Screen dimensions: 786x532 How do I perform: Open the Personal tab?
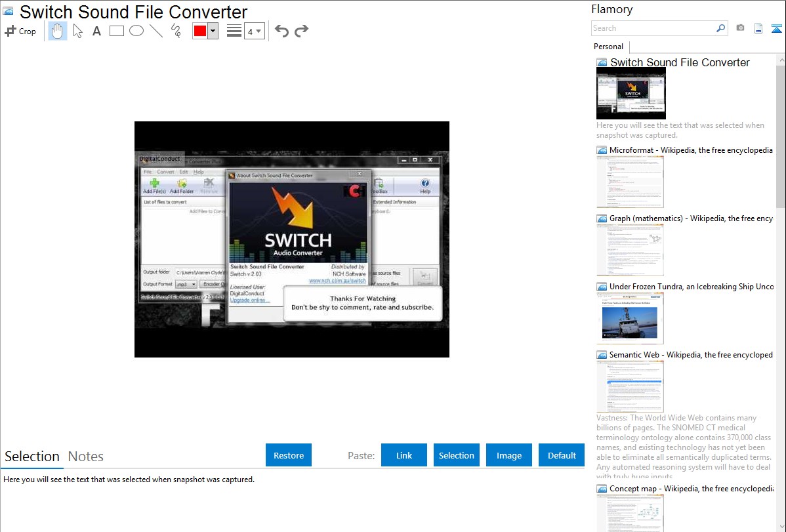point(609,47)
